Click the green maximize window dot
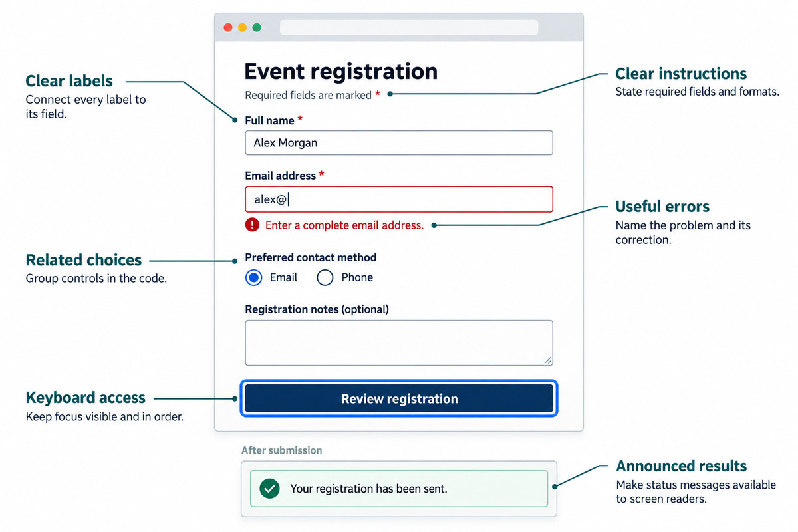Screen dimensions: 798x532 tap(257, 27)
